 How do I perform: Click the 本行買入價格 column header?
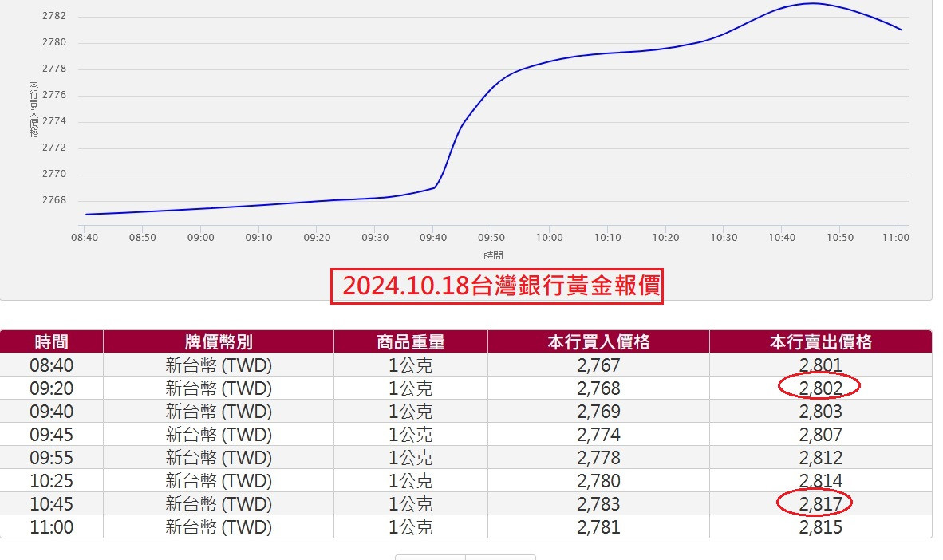pos(598,341)
